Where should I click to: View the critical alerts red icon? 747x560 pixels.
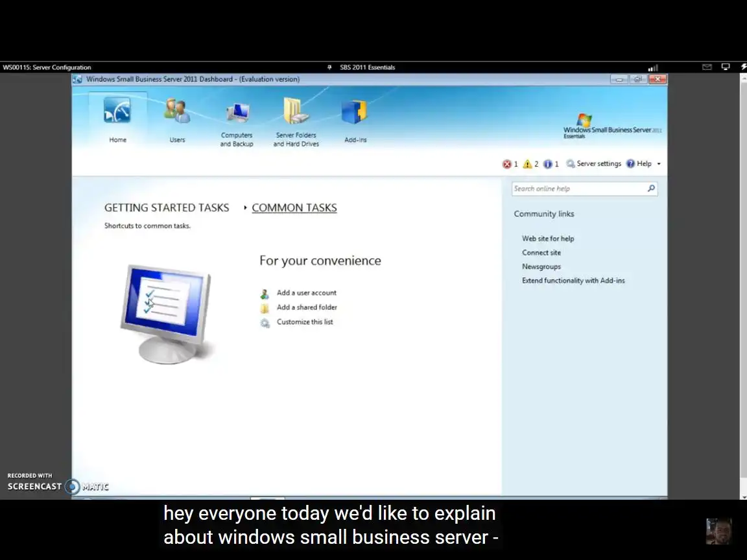tap(507, 164)
